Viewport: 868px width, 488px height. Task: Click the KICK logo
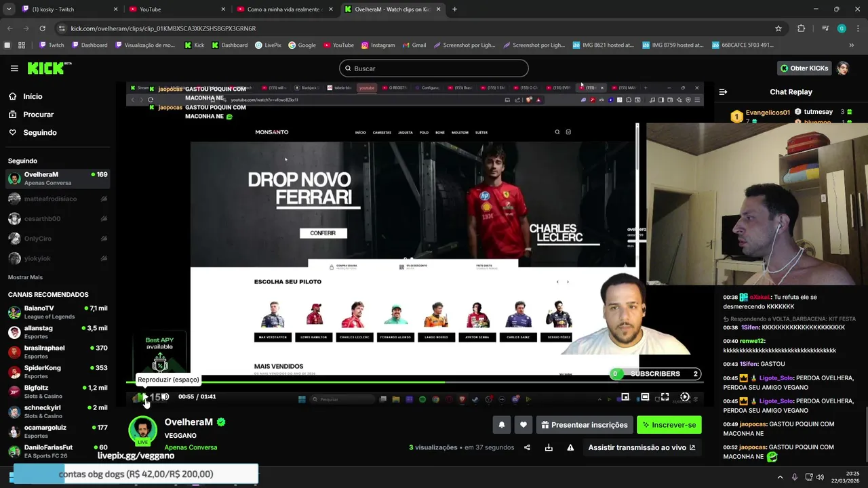(x=49, y=68)
